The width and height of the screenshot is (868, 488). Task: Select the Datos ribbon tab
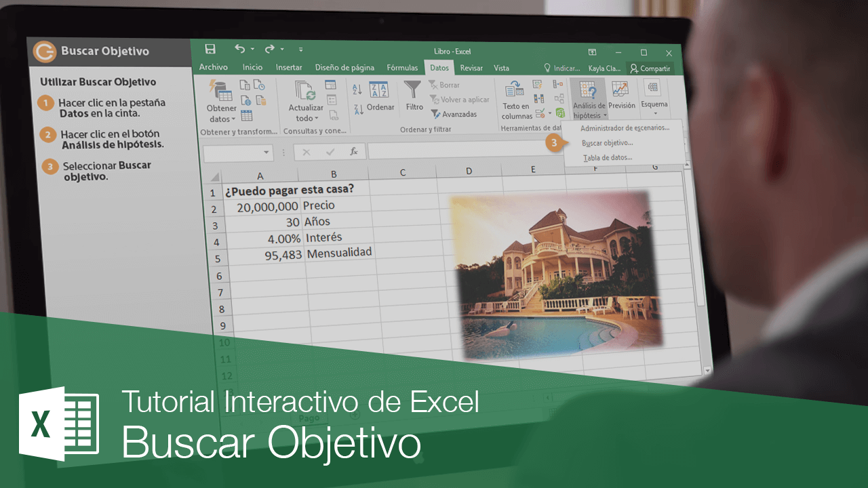pyautogui.click(x=439, y=68)
